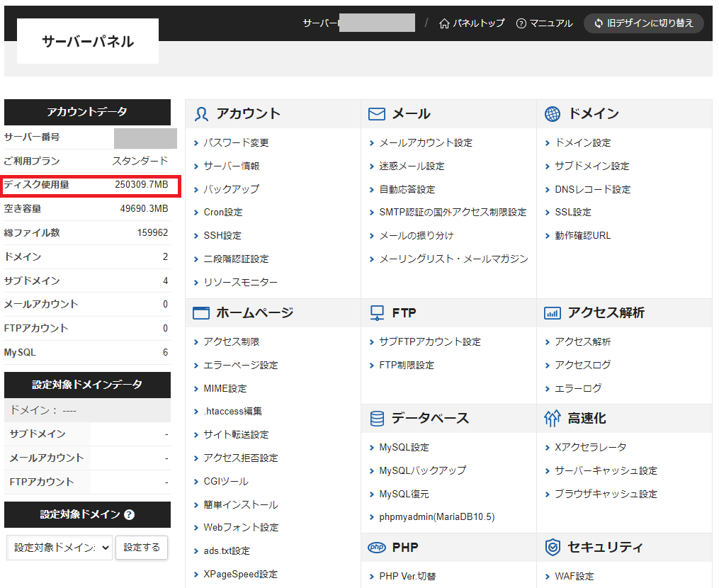Click the PHP logo icon
Screen dimensions: 719x588
[376, 547]
